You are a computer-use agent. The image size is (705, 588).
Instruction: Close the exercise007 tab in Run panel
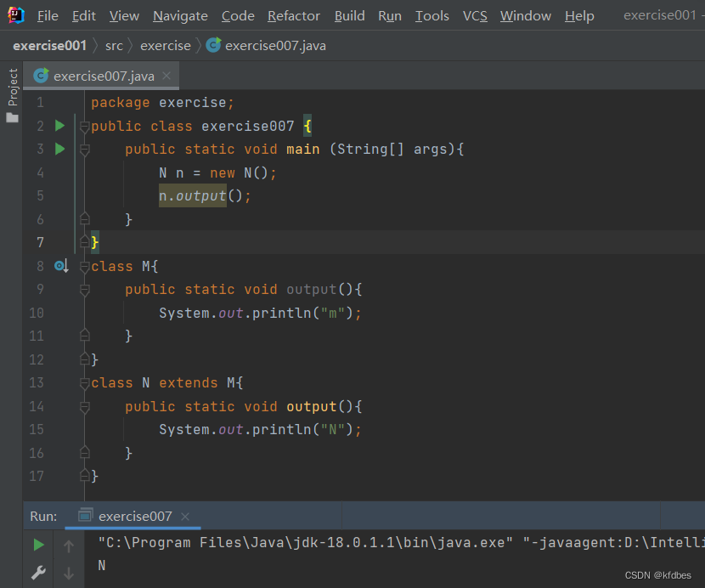[185, 516]
